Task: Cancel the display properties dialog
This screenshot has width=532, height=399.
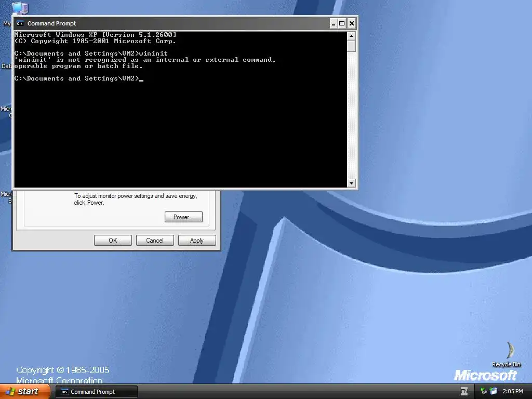Action: [x=155, y=240]
